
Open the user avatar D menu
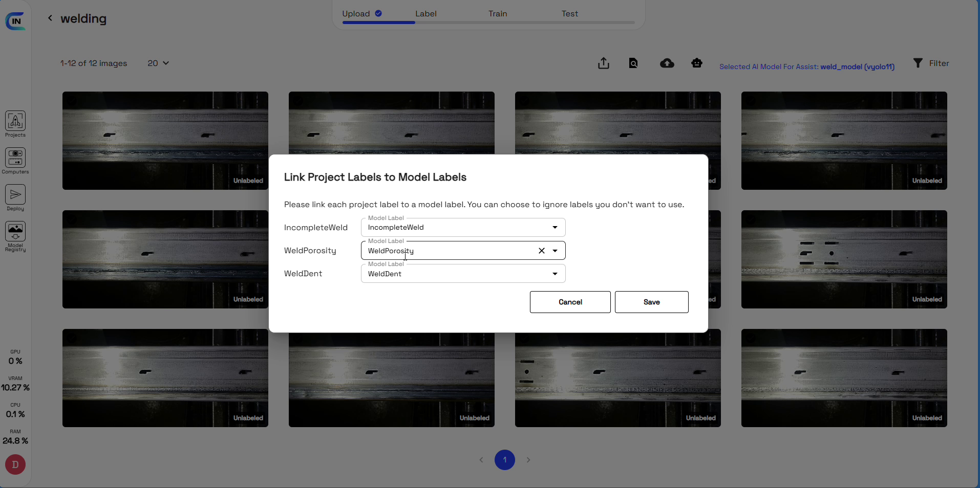[15, 464]
